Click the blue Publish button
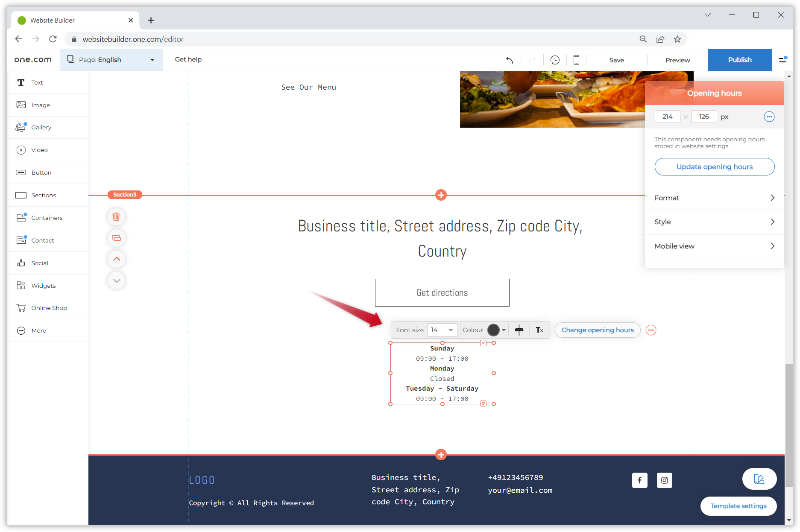 coord(739,60)
